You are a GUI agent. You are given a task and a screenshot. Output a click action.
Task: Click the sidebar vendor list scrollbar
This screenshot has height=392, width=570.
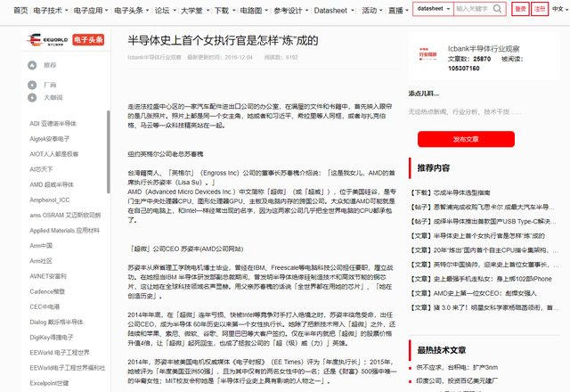109,151
